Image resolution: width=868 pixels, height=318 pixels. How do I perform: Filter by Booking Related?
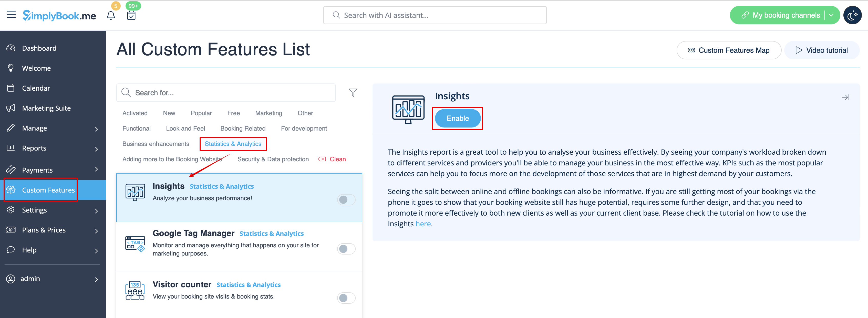(x=243, y=128)
